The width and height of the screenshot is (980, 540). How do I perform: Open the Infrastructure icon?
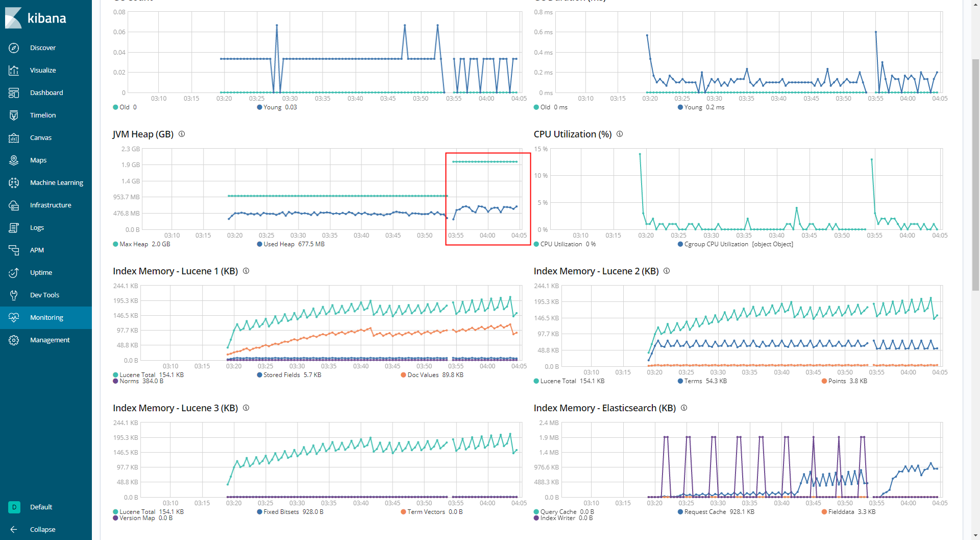point(14,205)
